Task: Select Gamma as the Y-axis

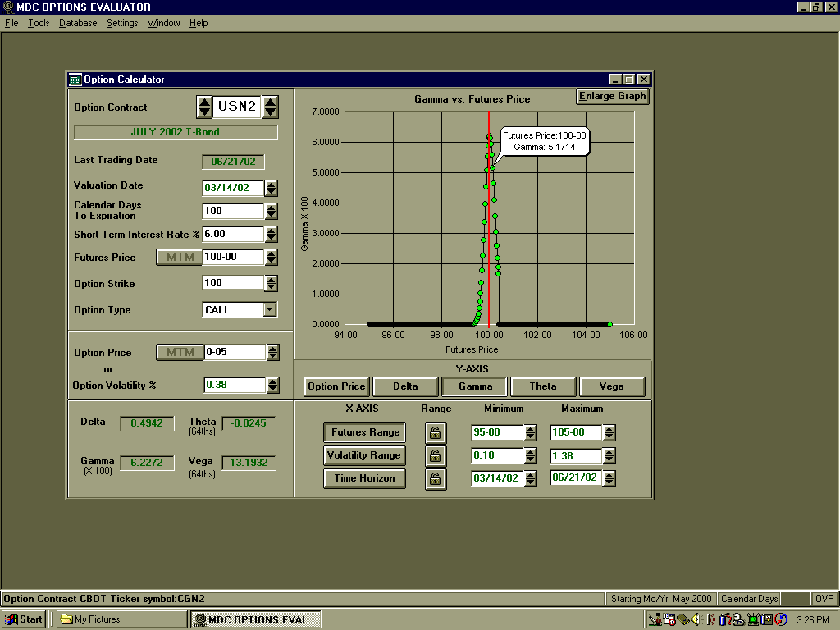Action: [475, 386]
